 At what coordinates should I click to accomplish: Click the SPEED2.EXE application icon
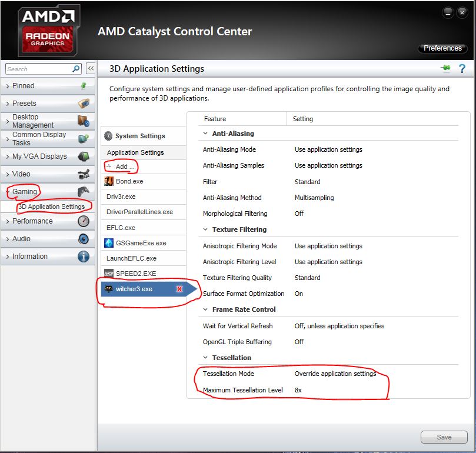point(109,273)
